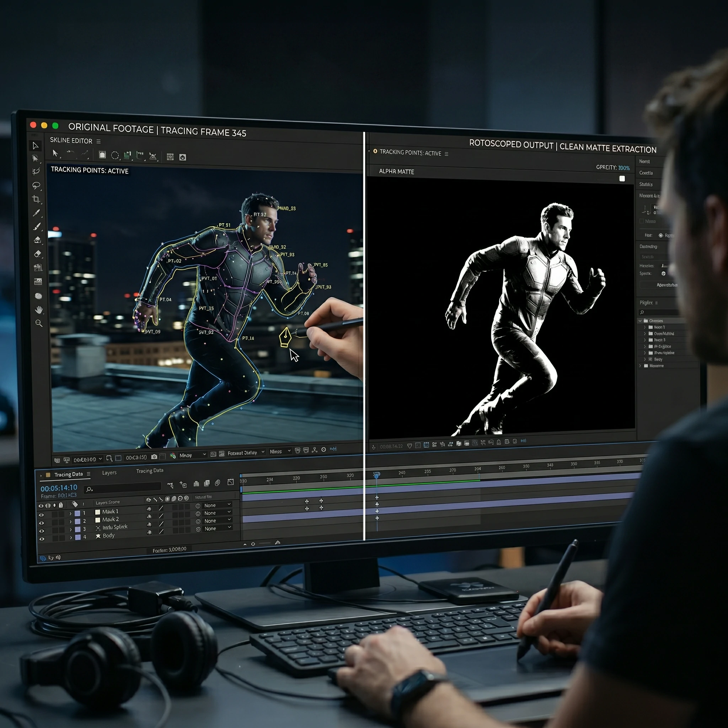Select the Brush tool in the left toolbar

point(37,226)
